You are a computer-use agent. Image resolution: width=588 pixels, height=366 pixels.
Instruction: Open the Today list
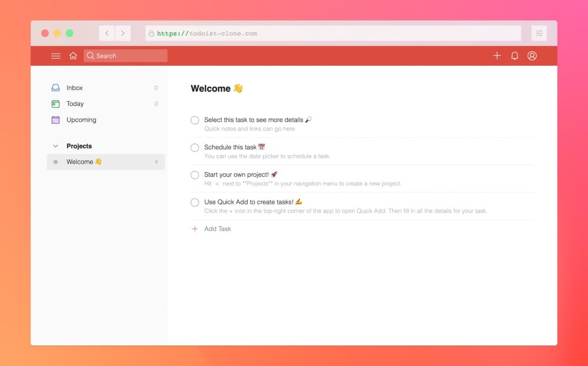click(75, 103)
